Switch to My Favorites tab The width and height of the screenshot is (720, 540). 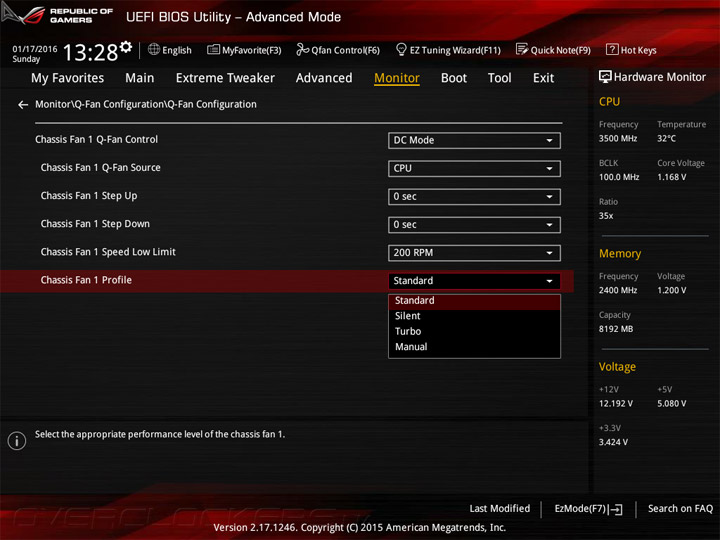68,78
